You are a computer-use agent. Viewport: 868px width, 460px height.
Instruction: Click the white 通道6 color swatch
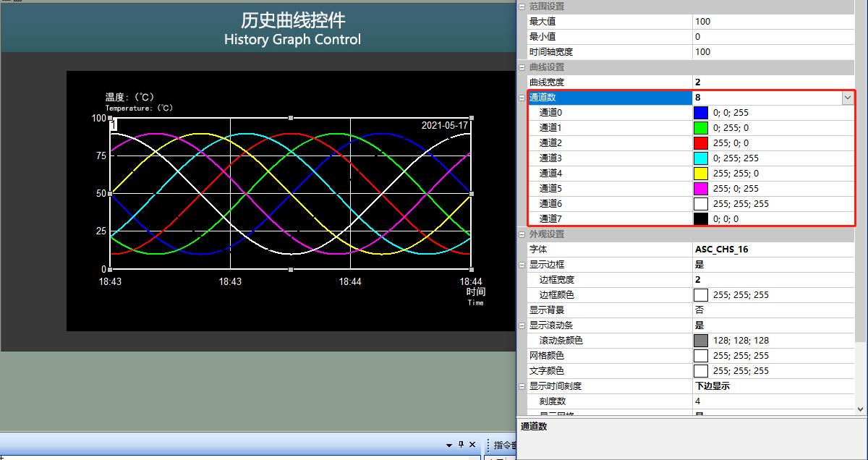700,204
